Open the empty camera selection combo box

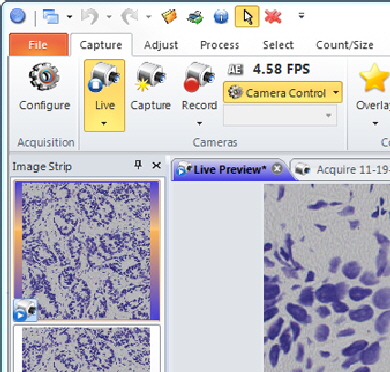[280, 116]
